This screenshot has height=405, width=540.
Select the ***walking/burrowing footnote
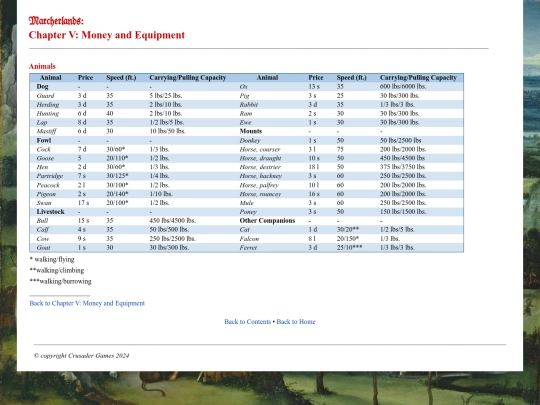click(x=61, y=281)
